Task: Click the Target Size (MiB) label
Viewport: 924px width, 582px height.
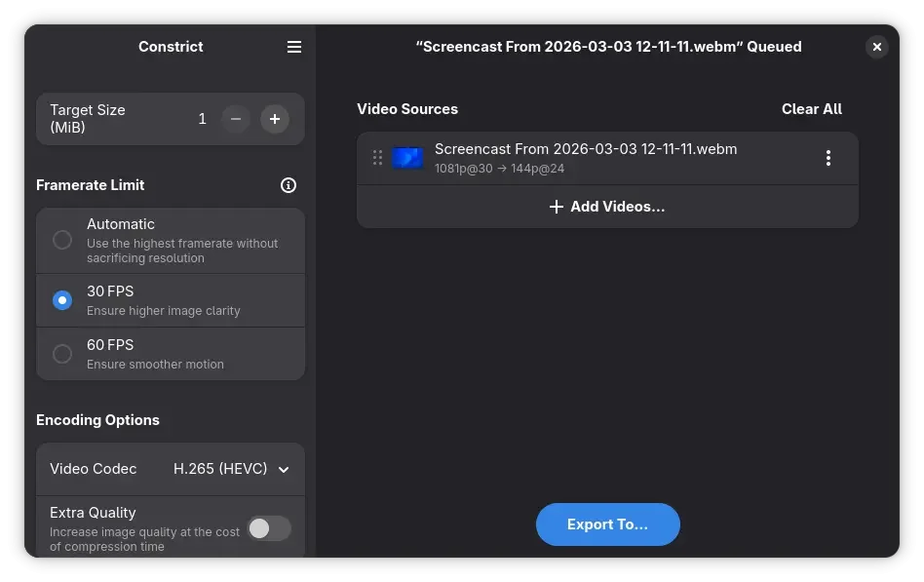Action: pyautogui.click(x=88, y=119)
